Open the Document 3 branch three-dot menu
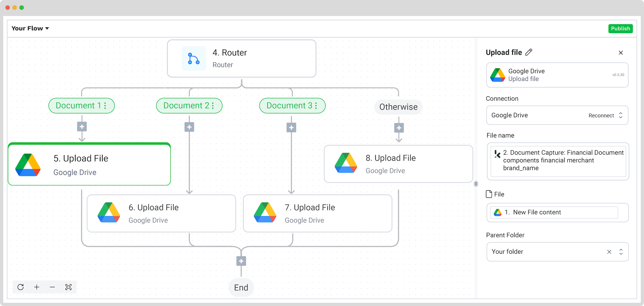 point(316,106)
